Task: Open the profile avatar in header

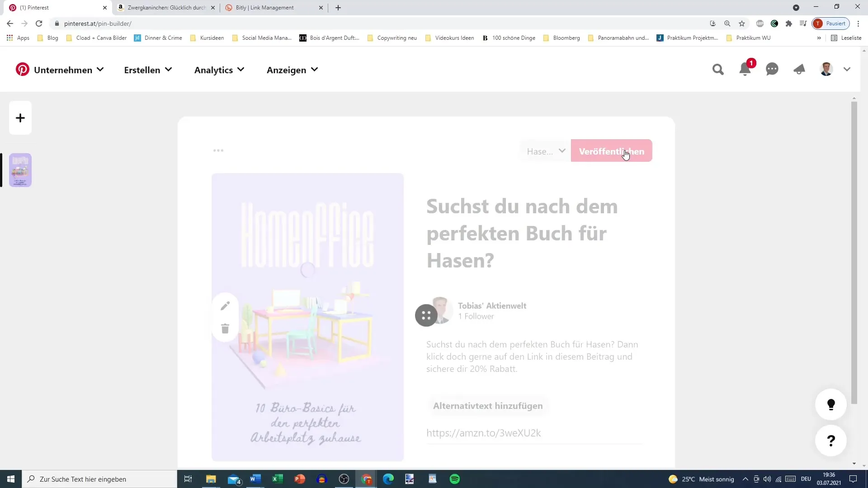Action: (826, 70)
